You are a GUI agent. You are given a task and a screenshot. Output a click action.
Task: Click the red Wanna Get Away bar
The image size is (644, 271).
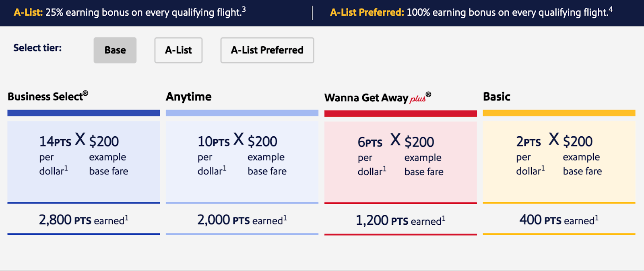[400, 113]
